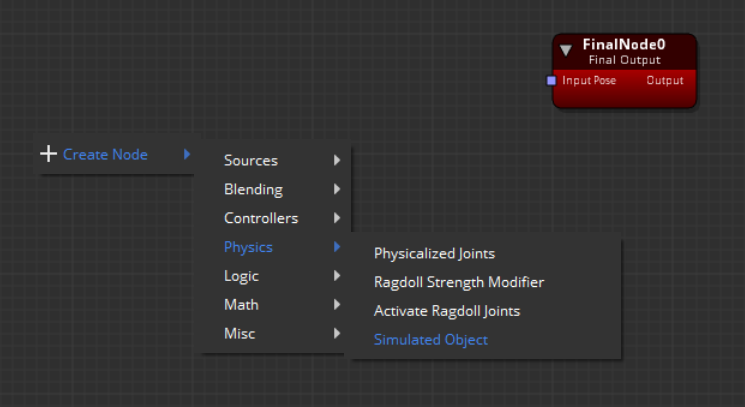Select the FinalNode0 title header
The image size is (745, 407).
pos(624,46)
